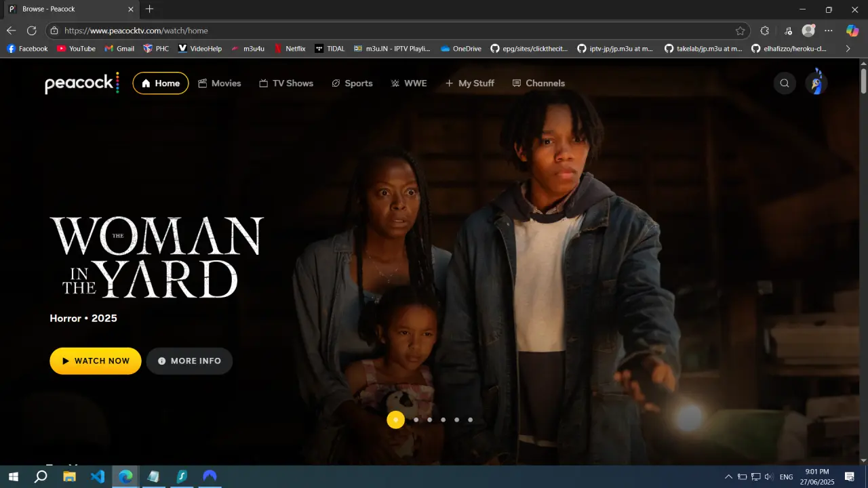Viewport: 868px width, 488px height.
Task: Open My Stuff list
Action: click(x=469, y=83)
